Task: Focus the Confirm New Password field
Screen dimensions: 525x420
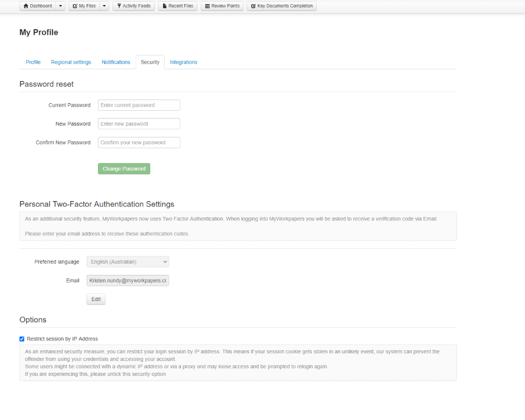Action: (139, 143)
